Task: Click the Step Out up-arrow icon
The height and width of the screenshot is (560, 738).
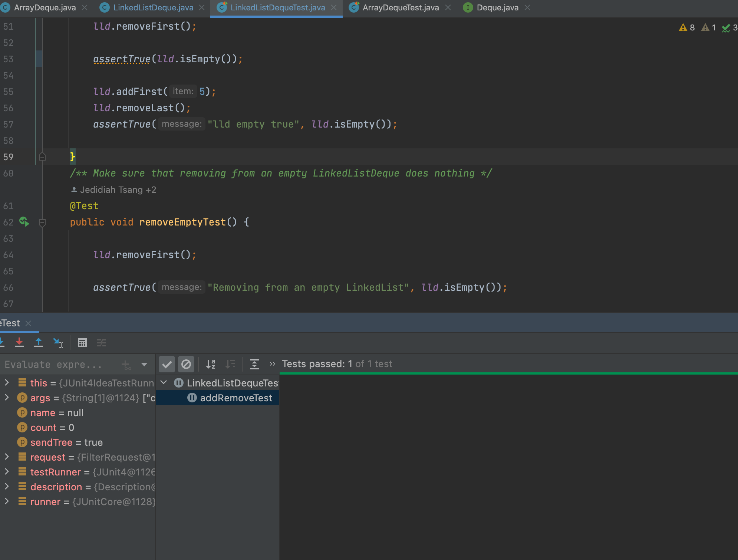Action: coord(39,342)
